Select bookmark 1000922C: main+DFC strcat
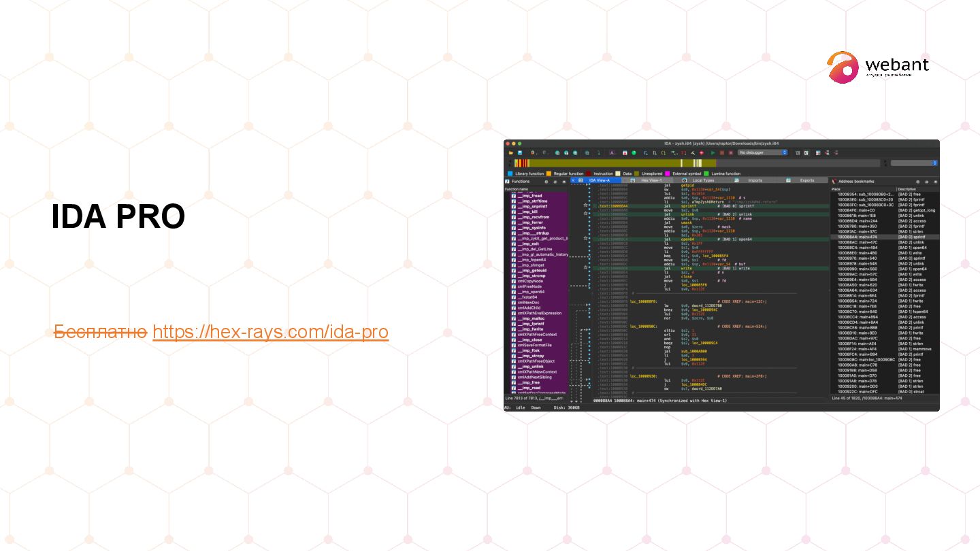 (885, 392)
